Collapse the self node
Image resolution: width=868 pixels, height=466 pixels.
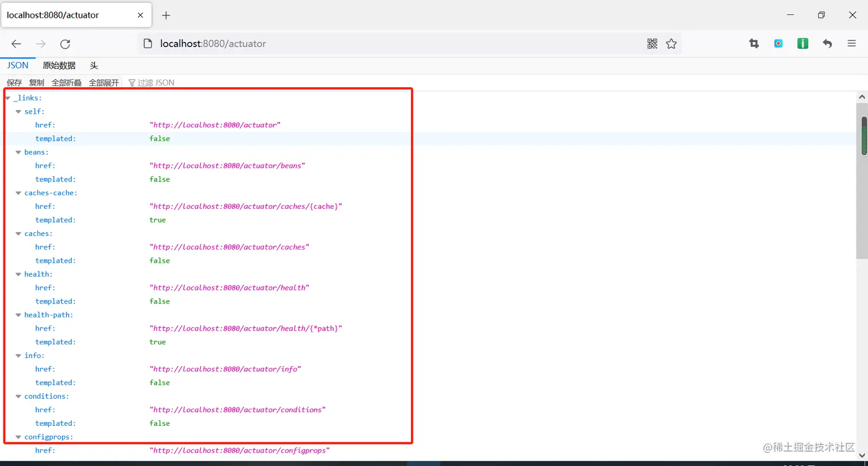coord(18,112)
